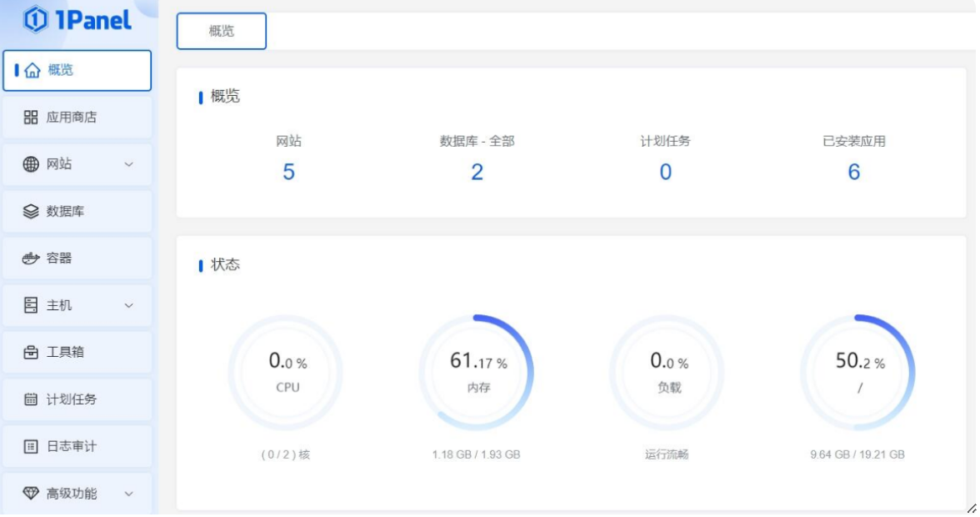This screenshot has height=517, width=980.
Task: Click the 日志审计 log icon
Action: [x=31, y=447]
